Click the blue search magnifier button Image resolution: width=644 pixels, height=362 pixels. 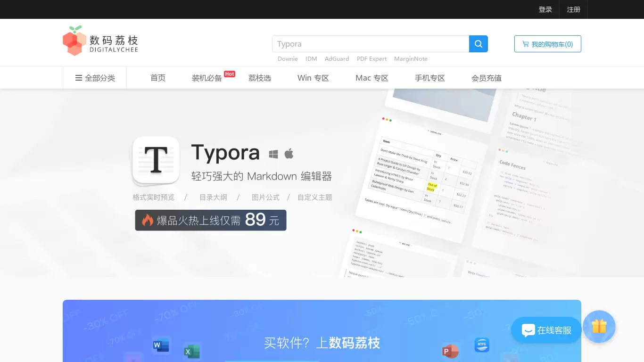(479, 44)
